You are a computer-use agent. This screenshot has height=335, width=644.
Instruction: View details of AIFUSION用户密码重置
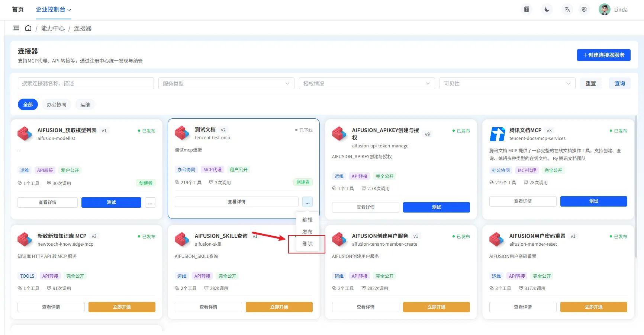523,307
